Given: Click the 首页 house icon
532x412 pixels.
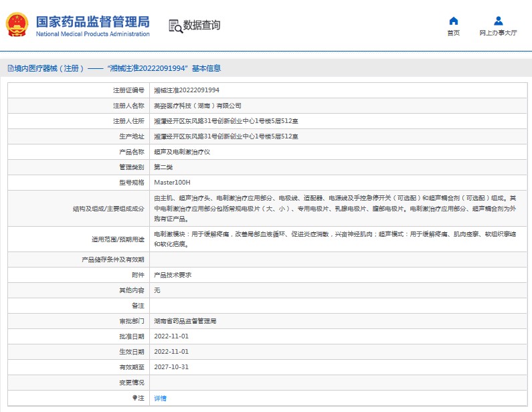Looking at the screenshot, I should tap(453, 21).
